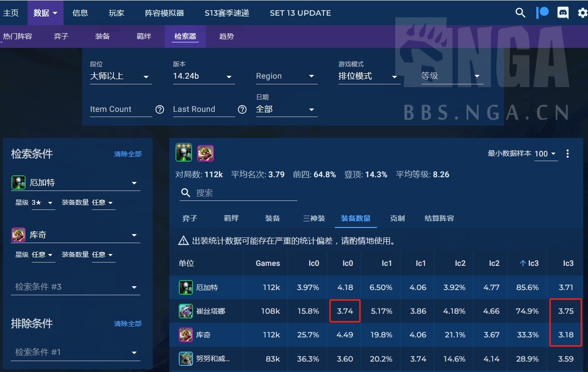This screenshot has width=588, height=372.
Task: Expand the 版本 14.24b dropdown
Action: tap(204, 76)
